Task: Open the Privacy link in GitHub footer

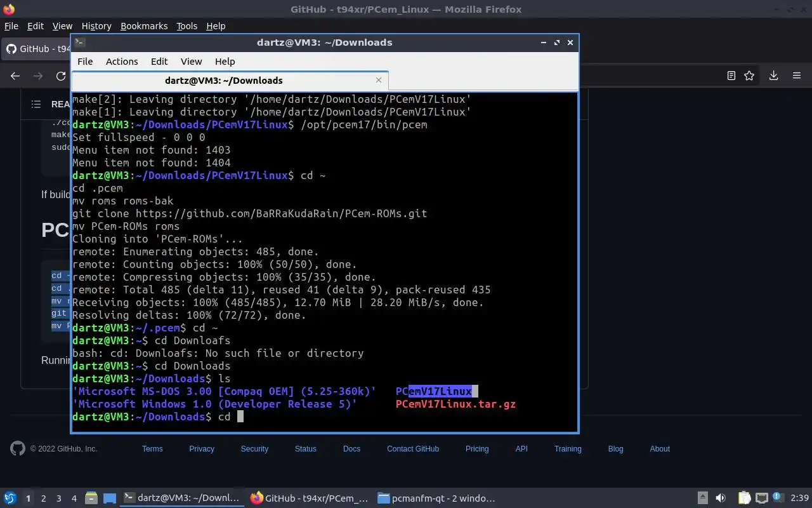Action: (202, 449)
